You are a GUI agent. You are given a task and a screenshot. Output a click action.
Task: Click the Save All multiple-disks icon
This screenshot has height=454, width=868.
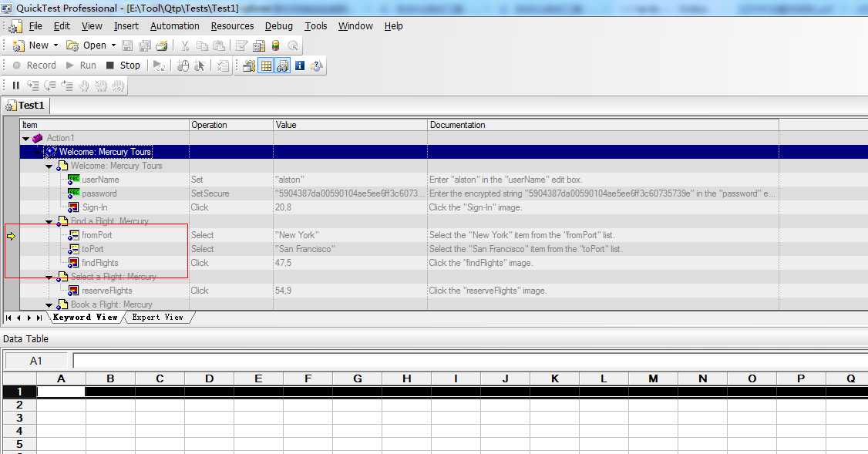[x=144, y=45]
